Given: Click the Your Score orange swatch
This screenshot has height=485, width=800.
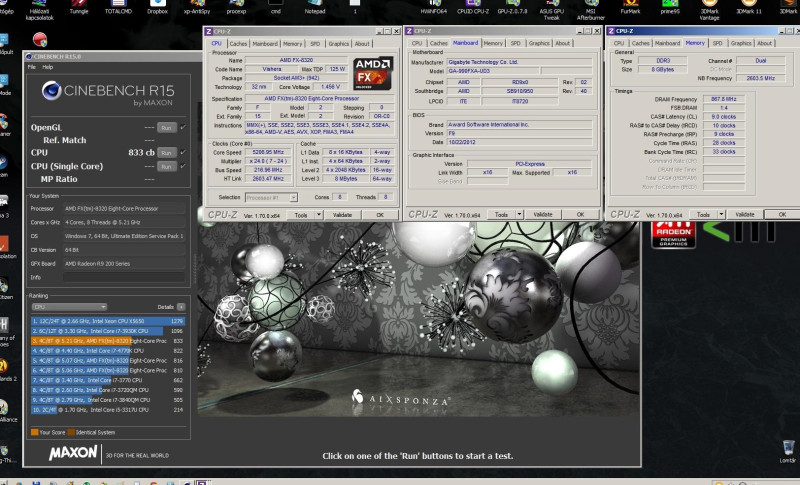Looking at the screenshot, I should (35, 432).
